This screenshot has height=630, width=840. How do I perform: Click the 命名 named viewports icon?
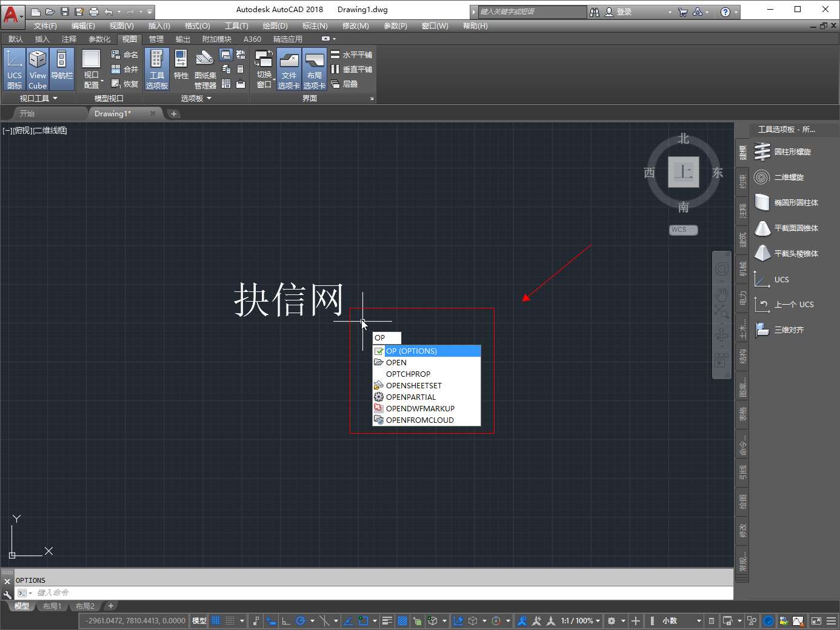[x=124, y=55]
